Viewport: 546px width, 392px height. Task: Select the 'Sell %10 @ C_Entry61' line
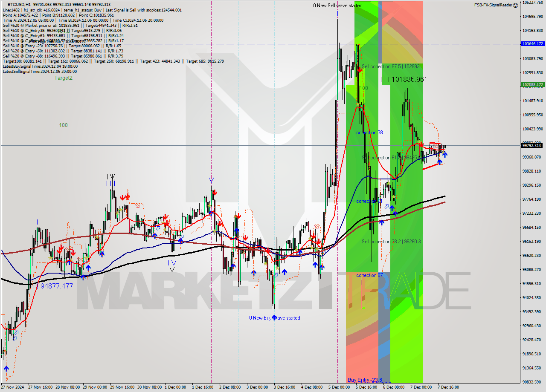coord(63,35)
